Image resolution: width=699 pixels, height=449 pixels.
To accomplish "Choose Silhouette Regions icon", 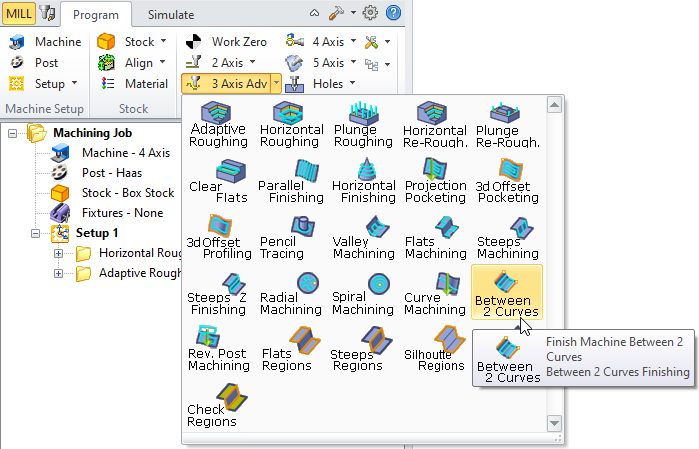I will (x=435, y=348).
